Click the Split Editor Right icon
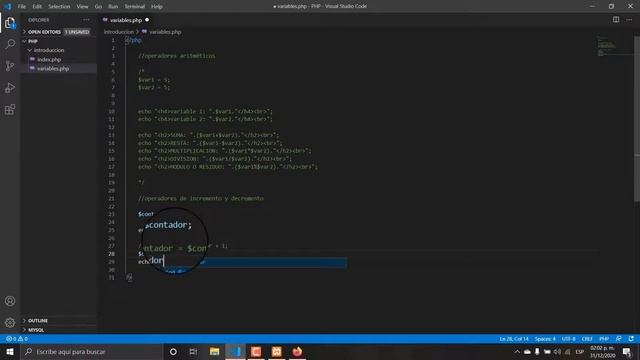640x360 pixels. (616, 20)
